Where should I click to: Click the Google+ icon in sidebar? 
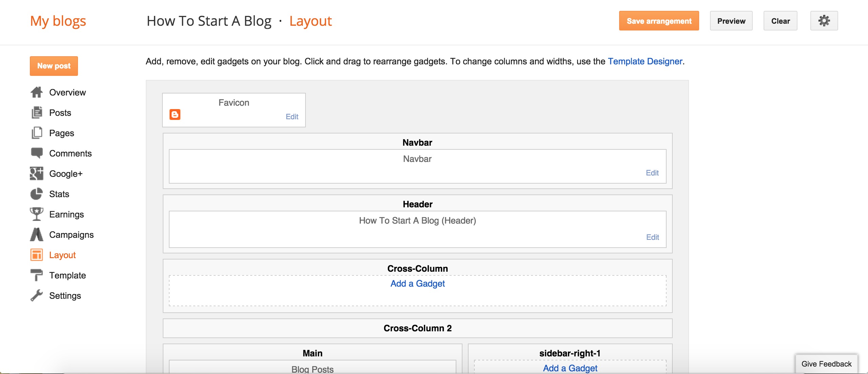(37, 173)
